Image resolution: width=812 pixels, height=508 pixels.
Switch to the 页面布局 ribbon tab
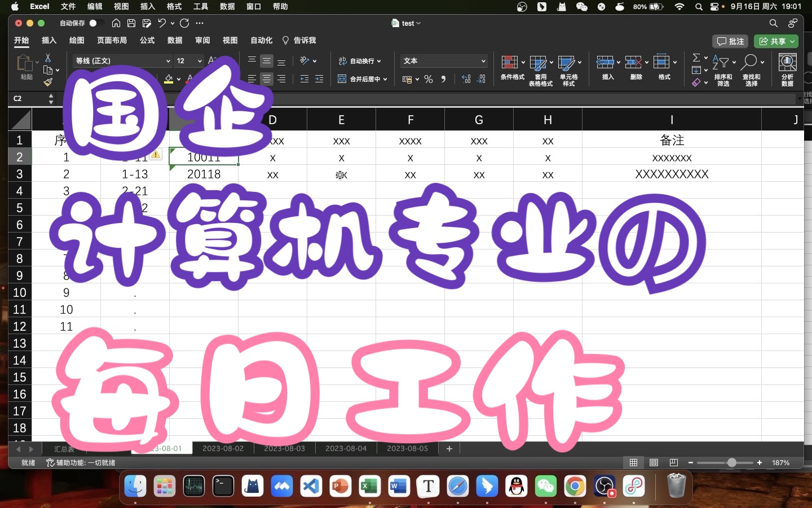pos(112,40)
